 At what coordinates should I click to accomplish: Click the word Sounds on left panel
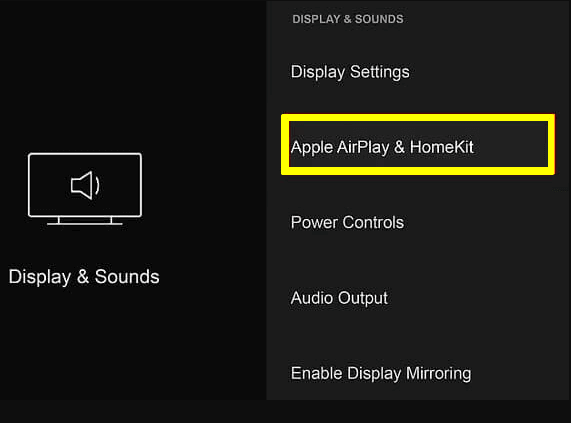pyautogui.click(x=127, y=277)
